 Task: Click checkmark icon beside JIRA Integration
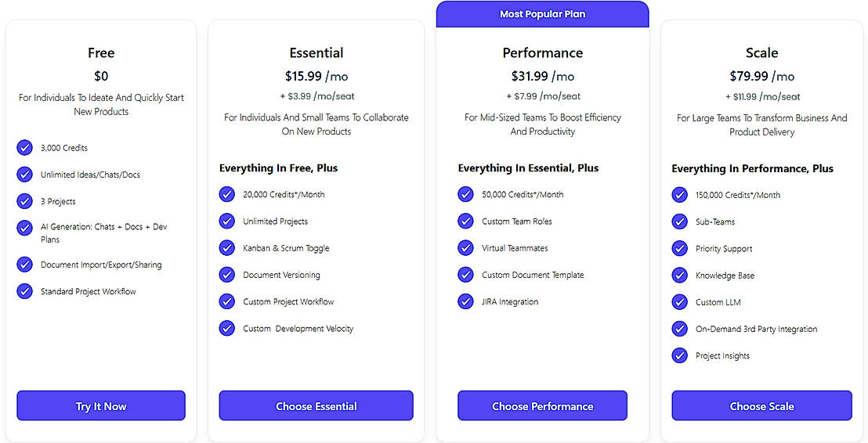[466, 301]
